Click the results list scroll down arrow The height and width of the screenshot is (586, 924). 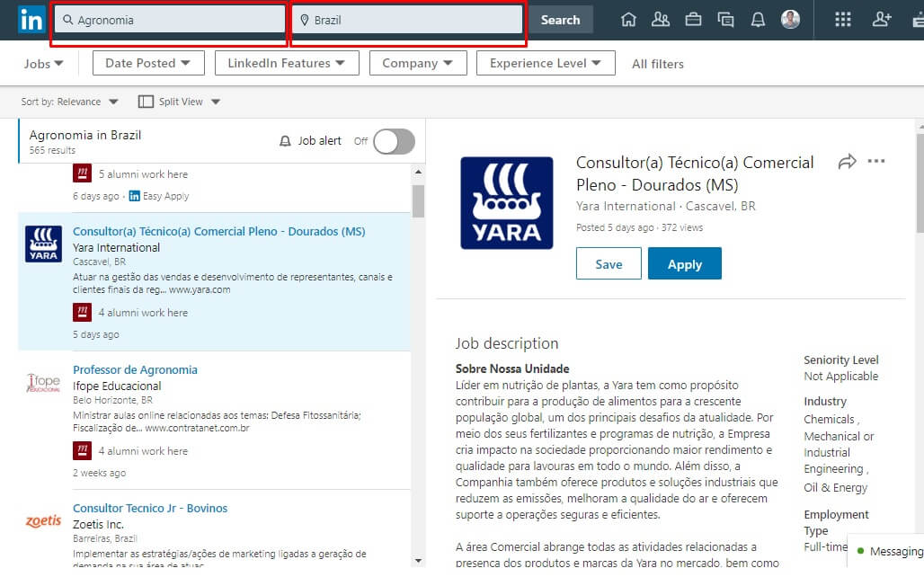[x=418, y=561]
